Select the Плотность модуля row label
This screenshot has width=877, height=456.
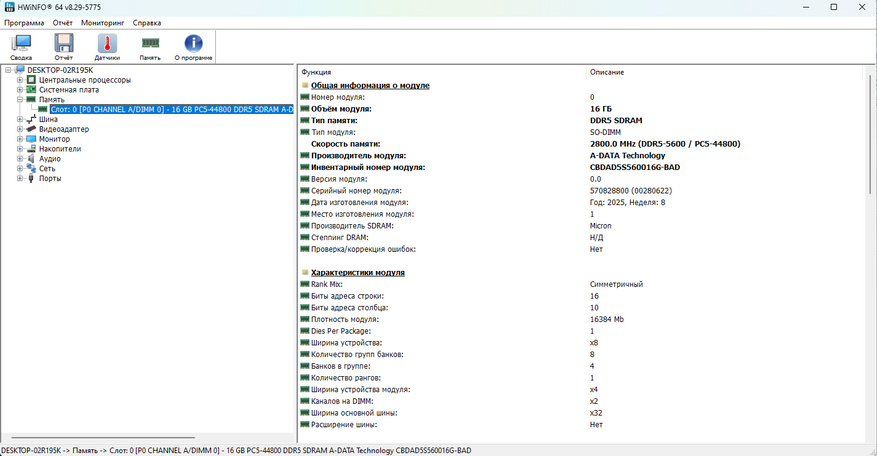(345, 319)
